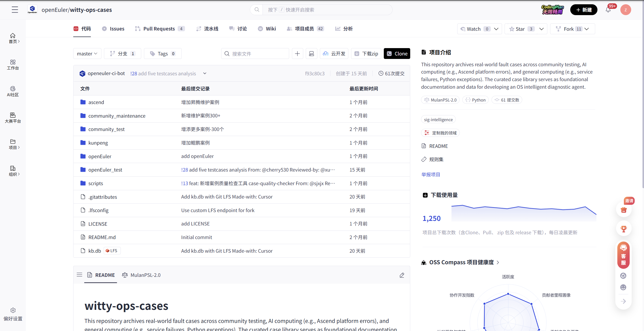Viewport: 644px width, 331px height.
Task: Click the 举报项目 link
Action: (x=431, y=175)
